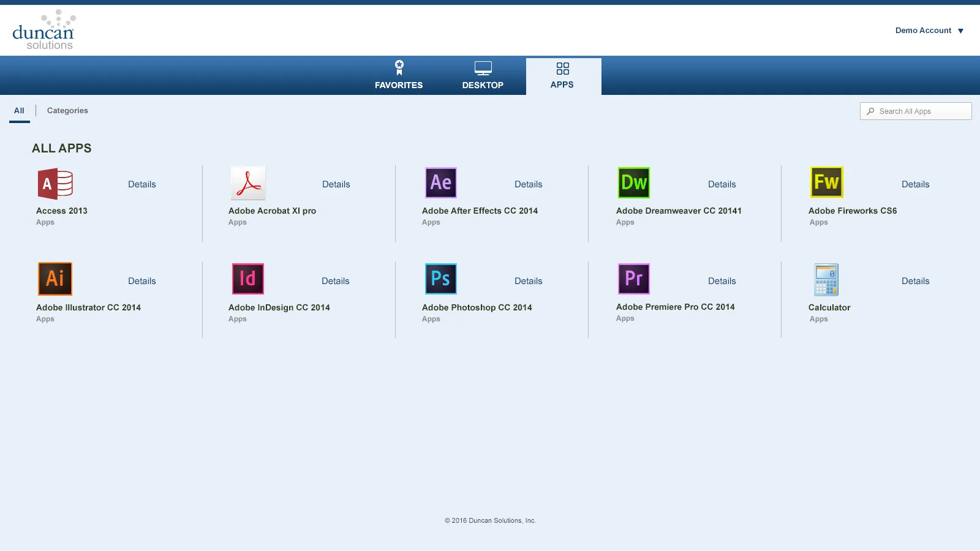Select the Apps tab
The image size is (980, 551).
click(563, 76)
